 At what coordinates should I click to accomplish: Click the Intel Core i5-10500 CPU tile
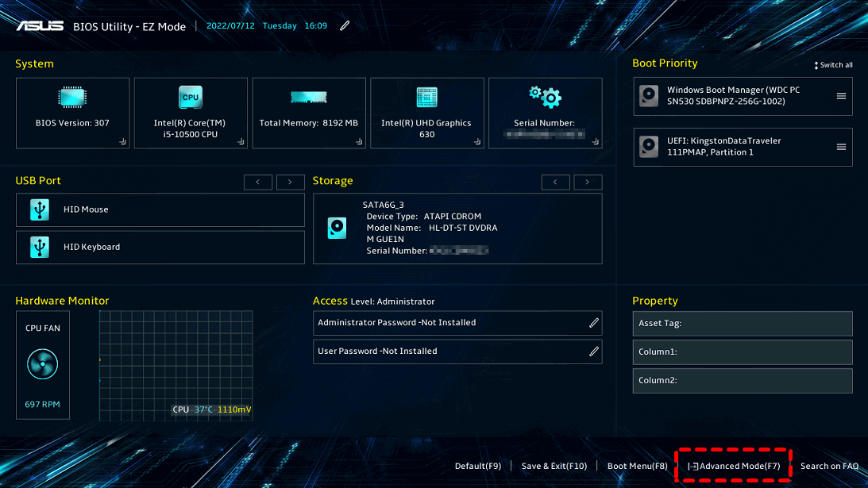point(191,113)
